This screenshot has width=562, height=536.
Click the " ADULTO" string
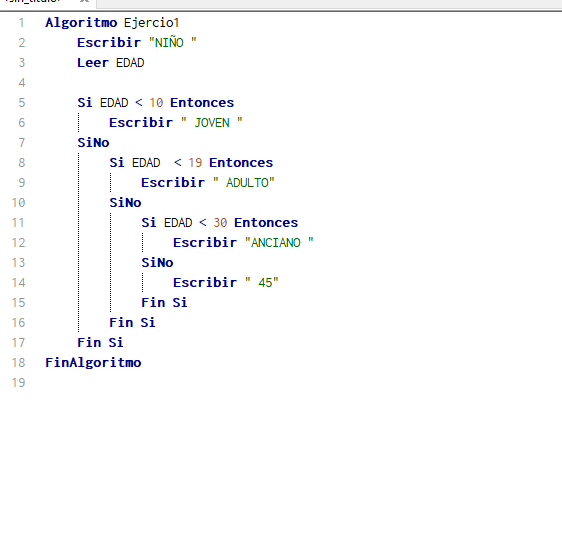point(244,182)
